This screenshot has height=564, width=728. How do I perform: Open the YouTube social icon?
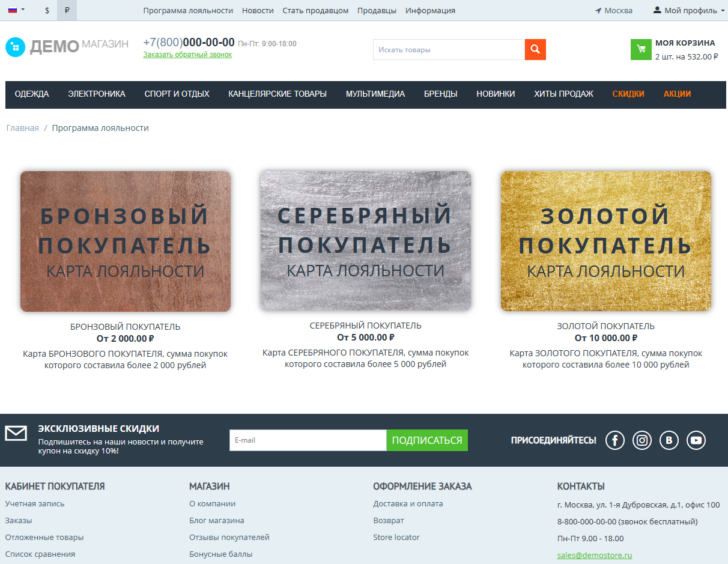pyautogui.click(x=696, y=440)
